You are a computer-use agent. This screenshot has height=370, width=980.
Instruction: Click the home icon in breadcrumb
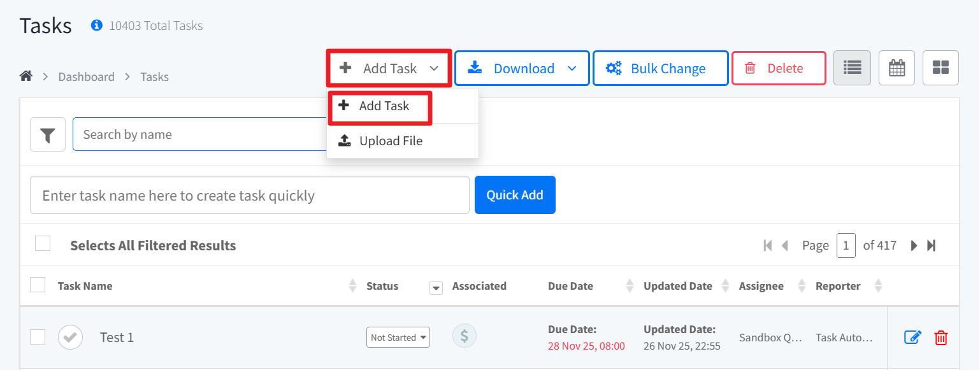[x=26, y=76]
